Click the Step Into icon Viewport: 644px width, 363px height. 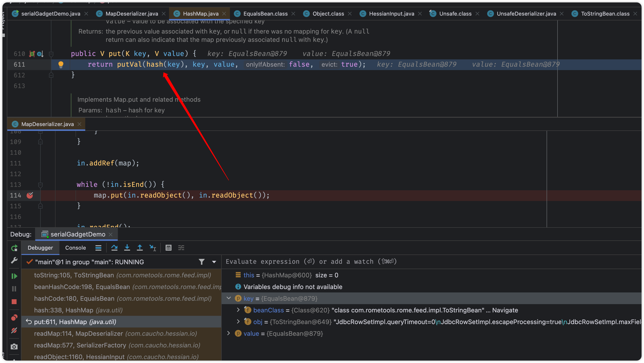(127, 248)
